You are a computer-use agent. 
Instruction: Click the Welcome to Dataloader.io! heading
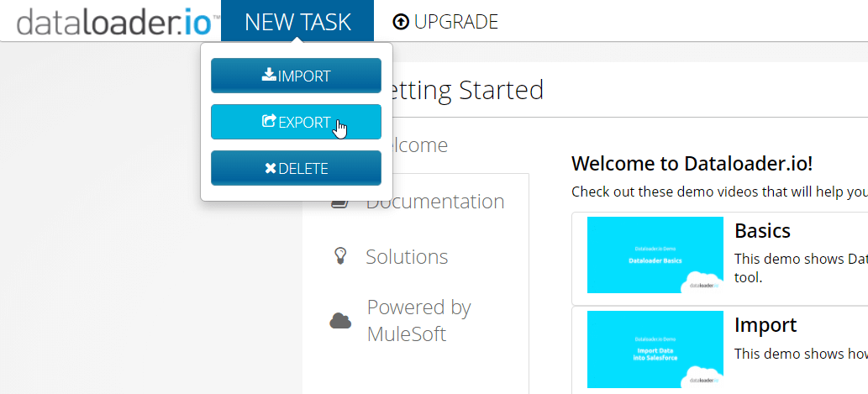[x=692, y=164]
